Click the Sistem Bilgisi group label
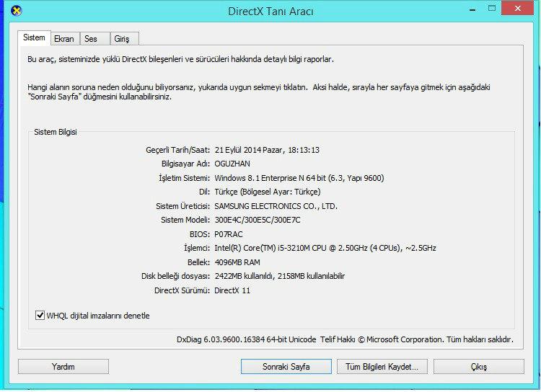The image size is (541, 392). (56, 132)
